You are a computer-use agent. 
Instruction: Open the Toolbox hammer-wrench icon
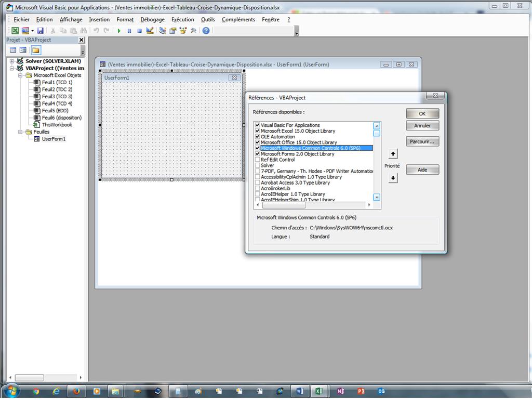pos(193,31)
